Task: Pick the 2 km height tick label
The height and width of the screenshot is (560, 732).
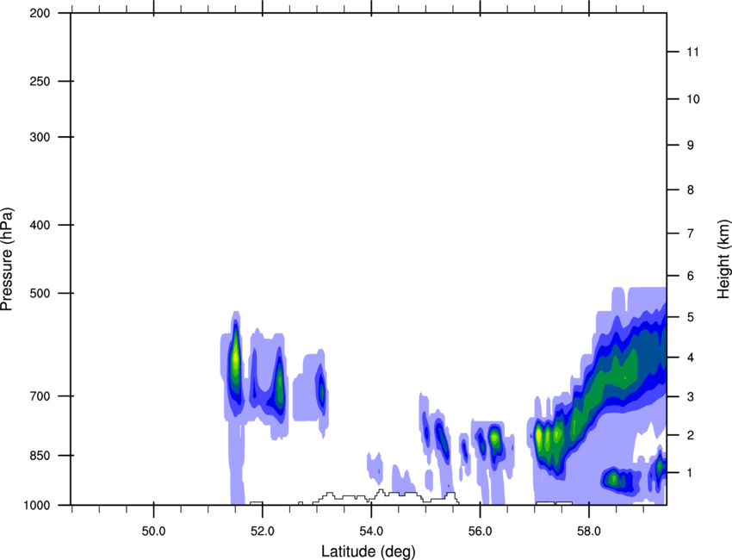Action: [691, 435]
